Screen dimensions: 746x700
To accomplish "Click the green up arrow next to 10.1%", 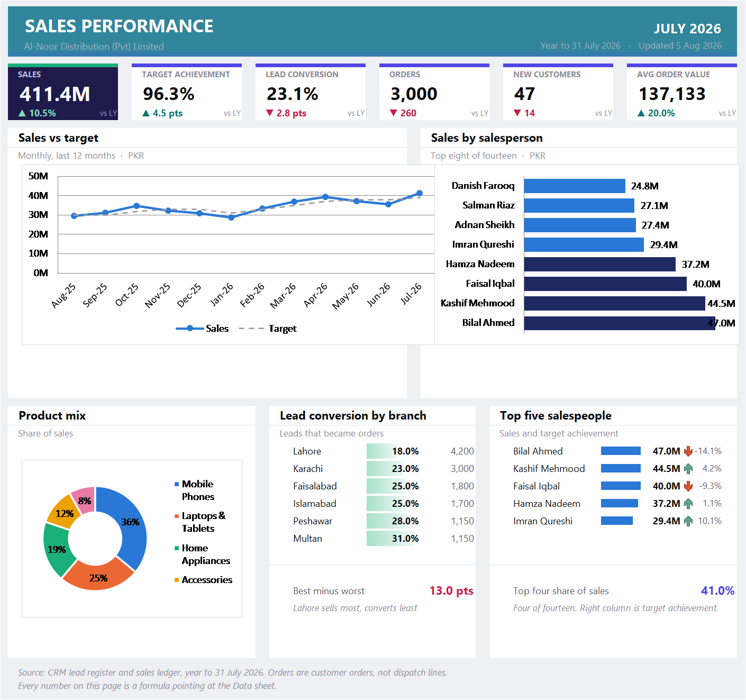I will pos(688,521).
